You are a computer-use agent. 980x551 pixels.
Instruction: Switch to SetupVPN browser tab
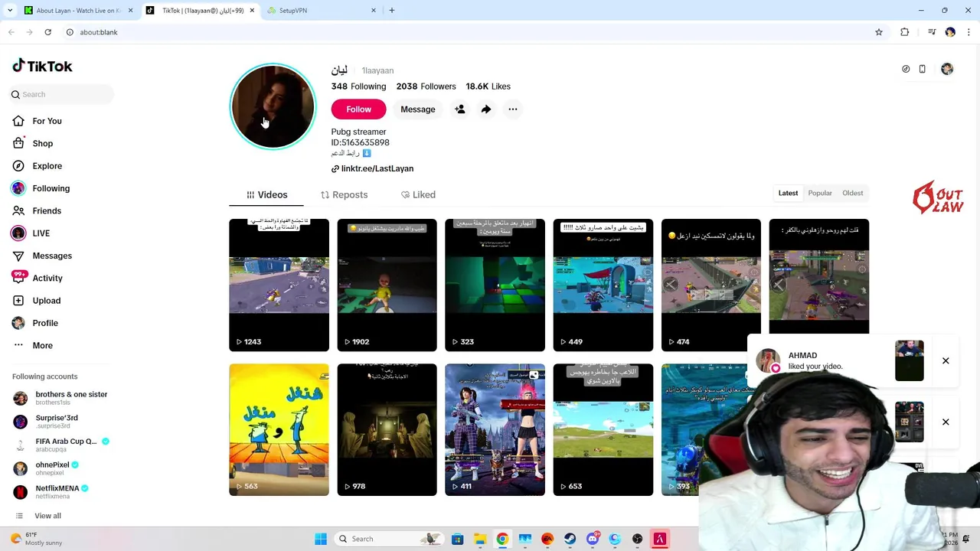[x=322, y=11]
